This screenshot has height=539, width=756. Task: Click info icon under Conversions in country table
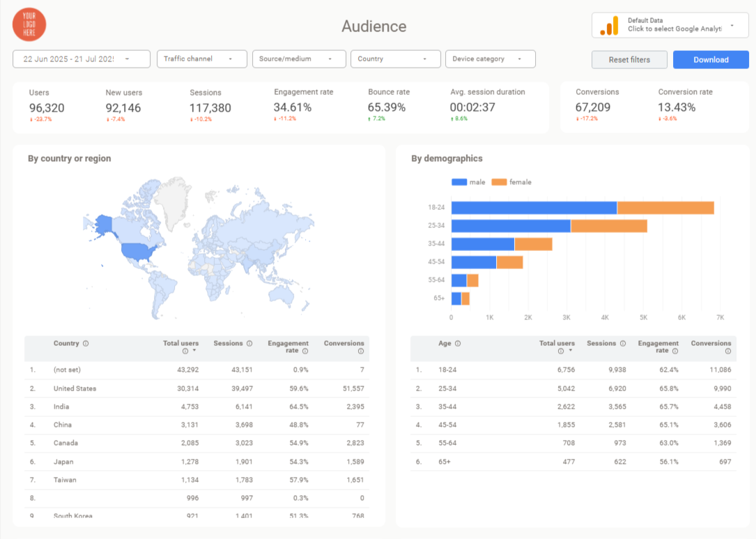[x=361, y=351]
